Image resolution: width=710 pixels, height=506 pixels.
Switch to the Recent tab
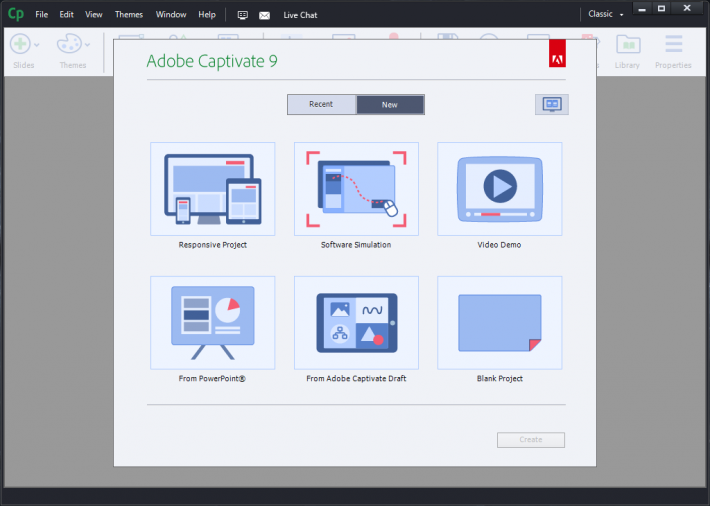(321, 104)
